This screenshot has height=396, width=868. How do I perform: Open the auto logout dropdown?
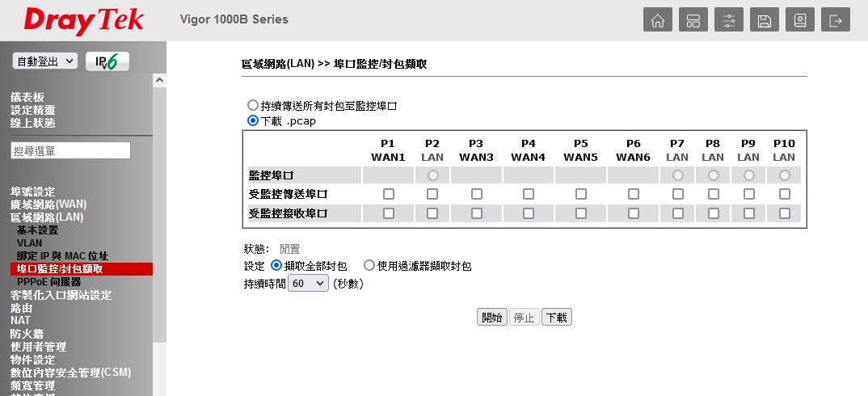45,61
